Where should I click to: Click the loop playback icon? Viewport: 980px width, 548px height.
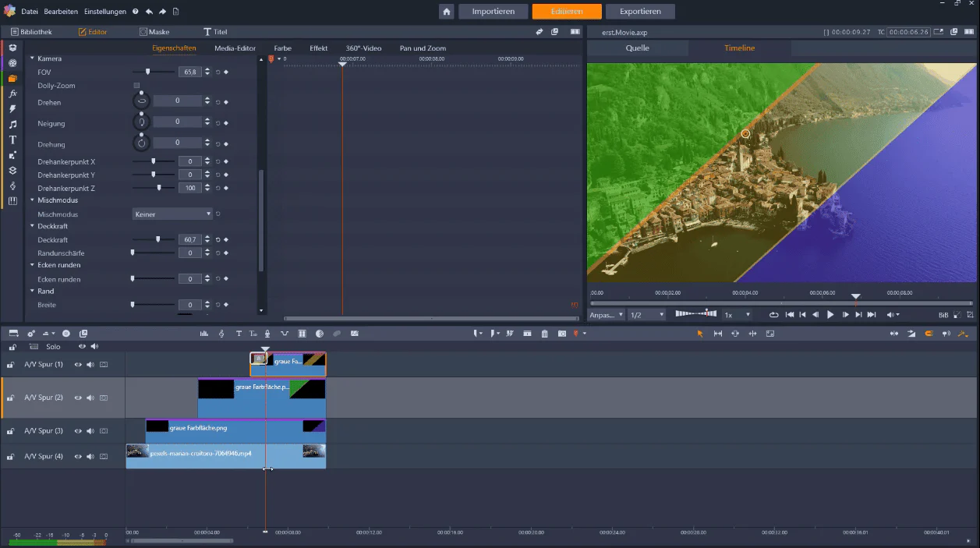(773, 315)
